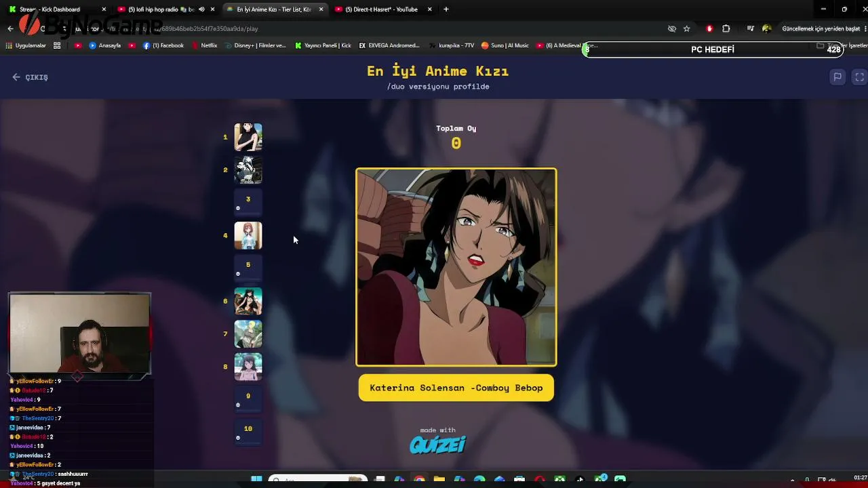Close the Kick Dashboard tab
868x488 pixels.
point(104,9)
